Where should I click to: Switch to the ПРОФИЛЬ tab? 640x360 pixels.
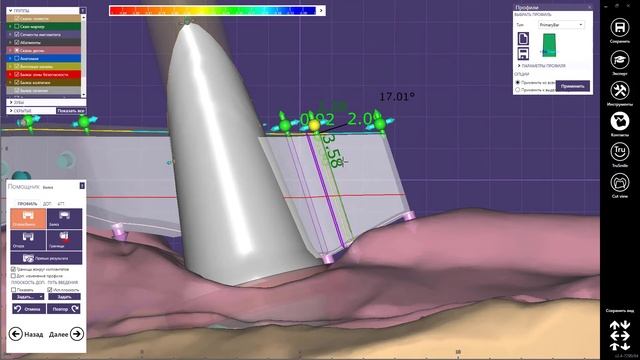(27, 204)
